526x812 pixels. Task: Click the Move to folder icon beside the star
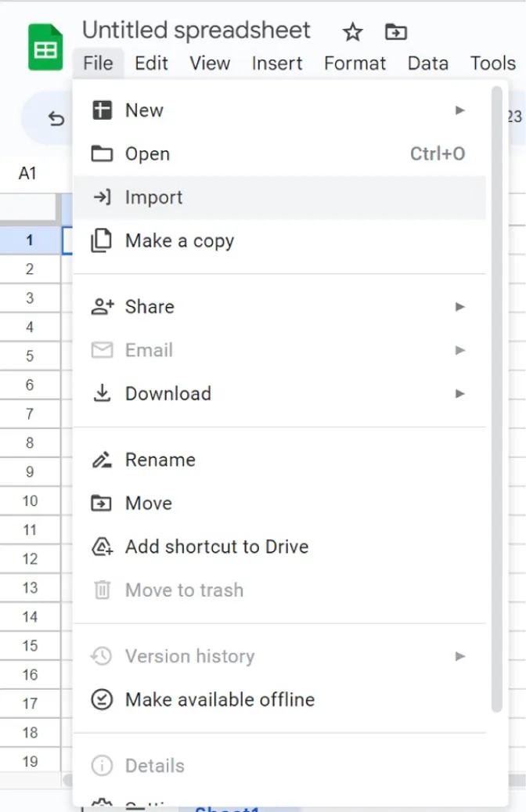pos(396,32)
